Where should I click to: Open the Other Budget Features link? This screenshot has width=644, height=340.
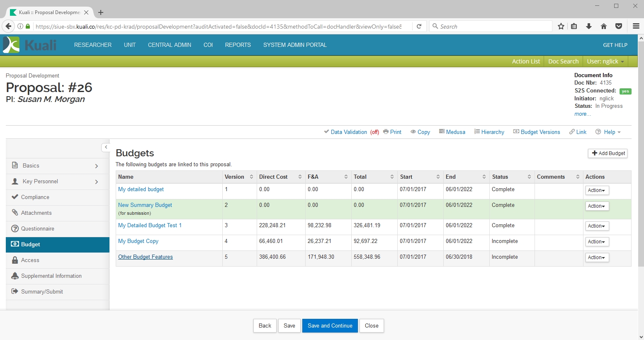(x=145, y=257)
